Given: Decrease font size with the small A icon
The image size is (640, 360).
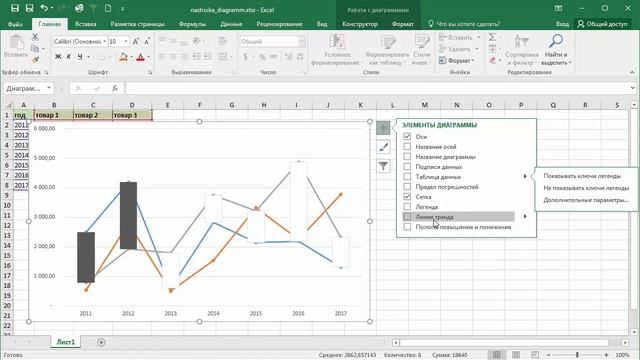Looking at the screenshot, I should (x=147, y=41).
